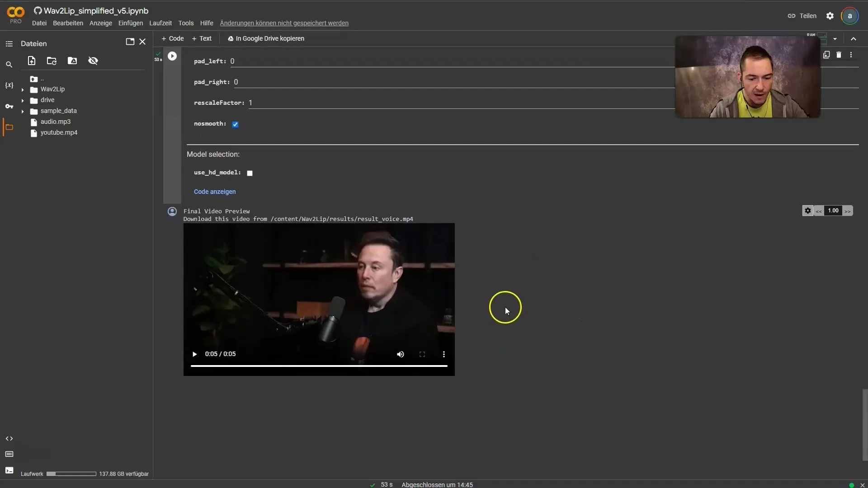This screenshot has height=488, width=868.
Task: Close the Dateien files panel
Action: pos(142,42)
